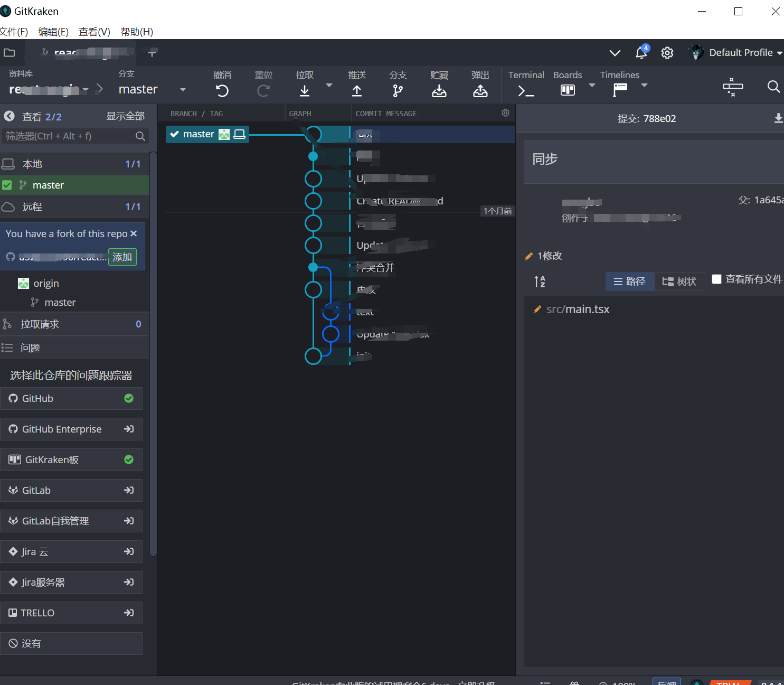Open the Boards view icon

click(568, 90)
